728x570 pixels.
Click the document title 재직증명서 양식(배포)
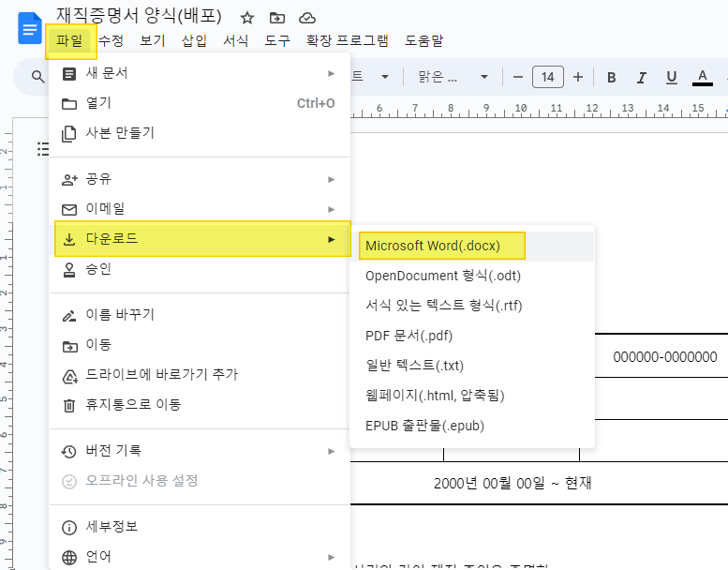pyautogui.click(x=139, y=16)
